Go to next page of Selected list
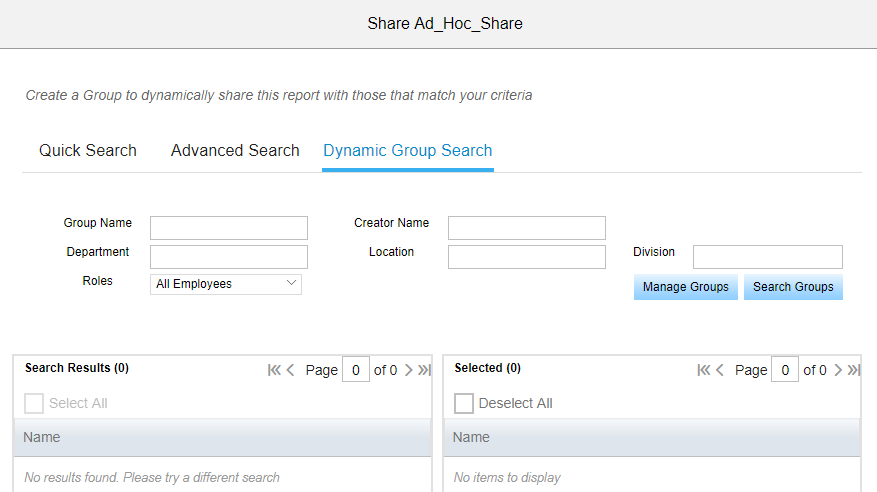Screen dimensions: 877x492 [838, 370]
